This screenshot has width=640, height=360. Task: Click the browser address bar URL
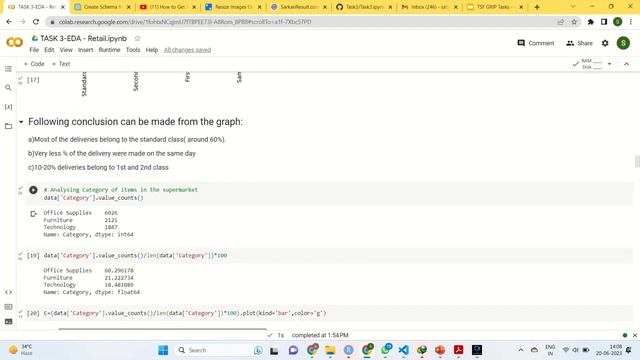(x=185, y=22)
